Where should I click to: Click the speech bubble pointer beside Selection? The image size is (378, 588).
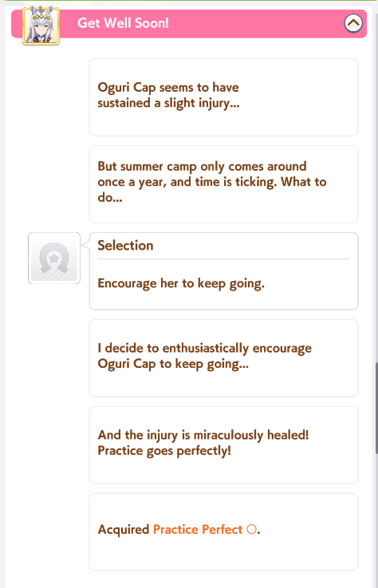85,245
